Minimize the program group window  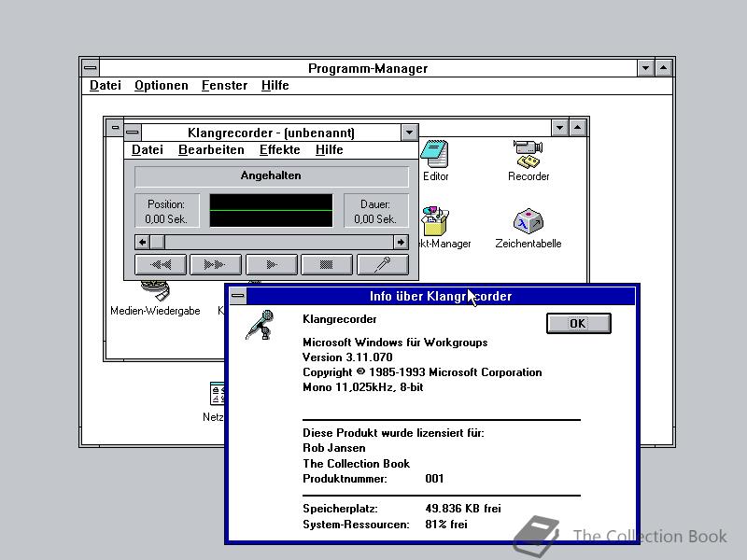point(559,128)
